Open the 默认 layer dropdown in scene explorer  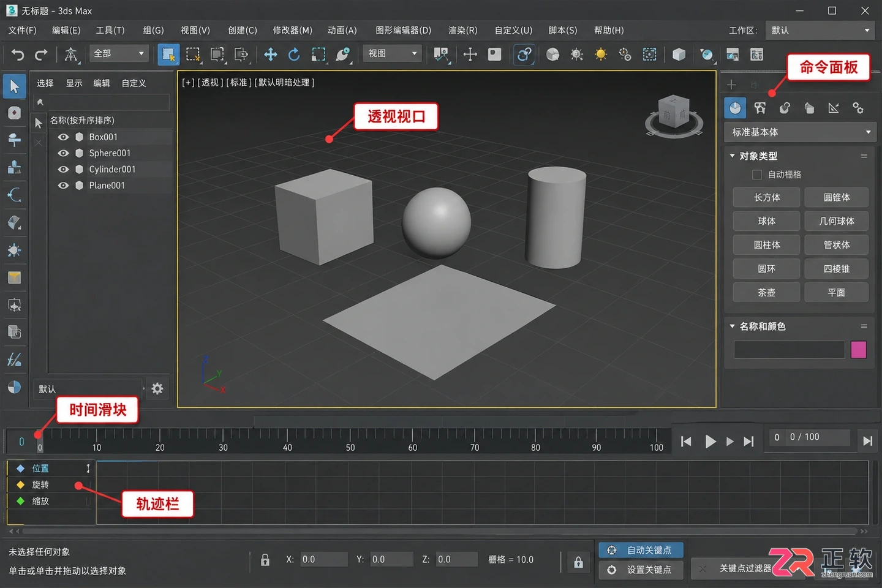pyautogui.click(x=89, y=388)
